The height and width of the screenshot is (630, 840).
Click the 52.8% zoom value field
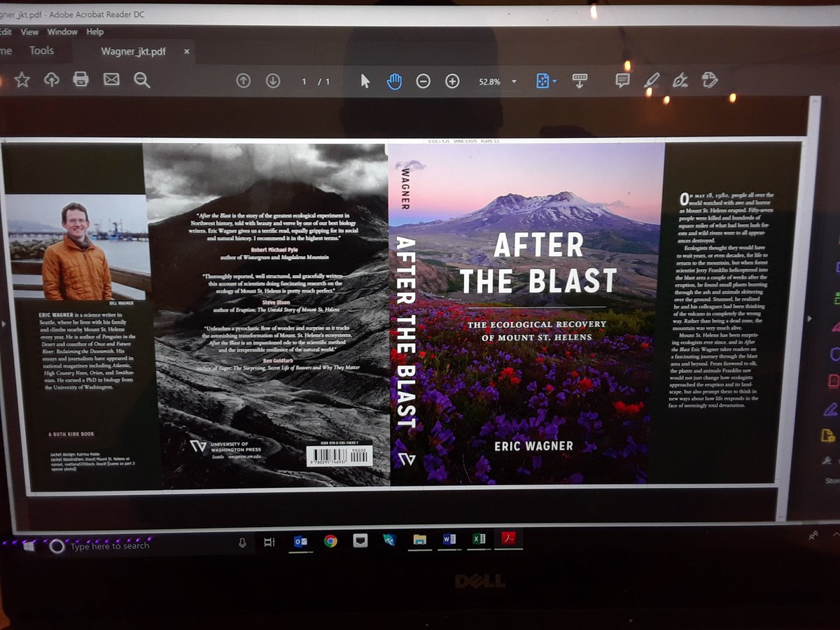coord(489,82)
